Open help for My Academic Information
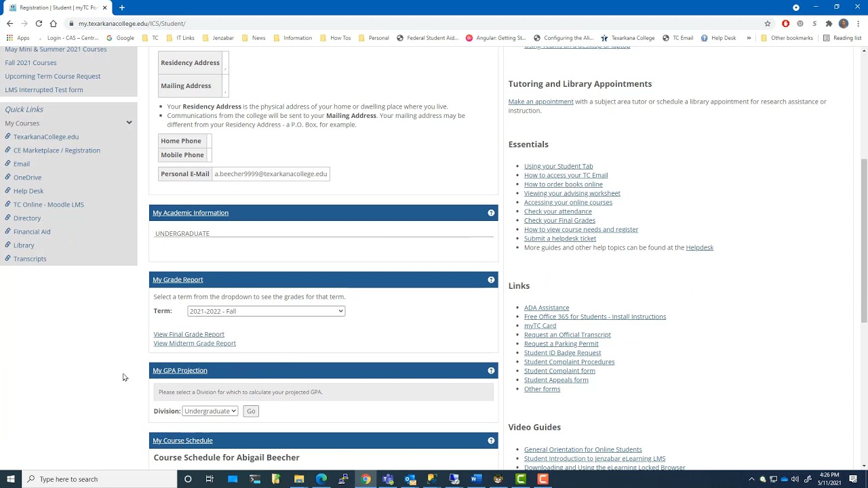The height and width of the screenshot is (488, 868). 491,213
